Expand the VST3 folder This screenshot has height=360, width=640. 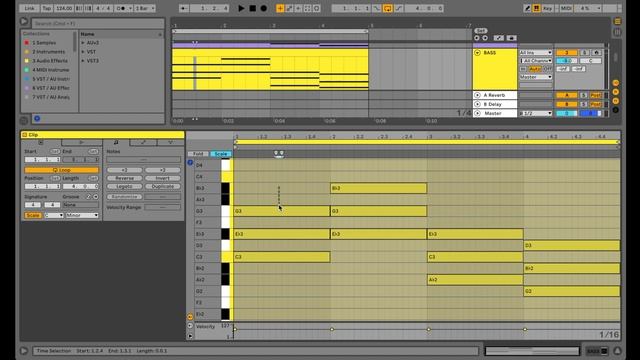point(83,61)
